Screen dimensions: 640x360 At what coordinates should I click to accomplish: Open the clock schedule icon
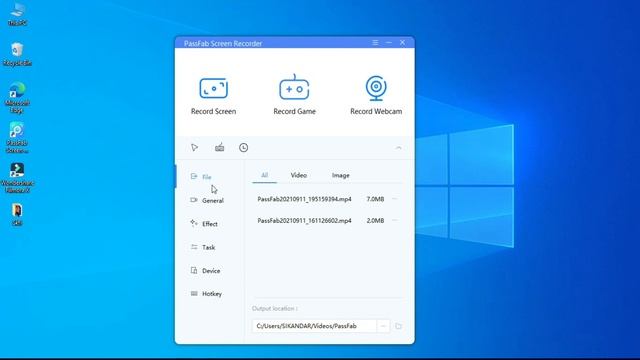(x=243, y=147)
